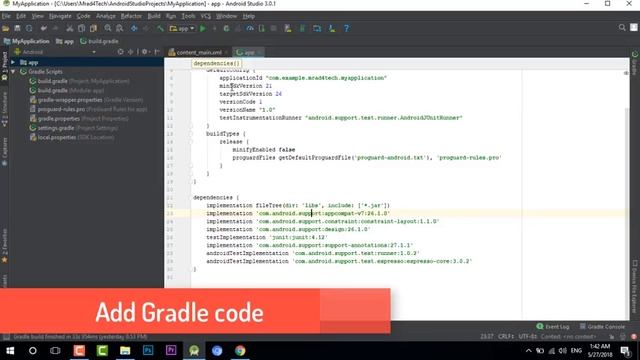
Task: Open the UTF-8 encoding selector
Action: (x=528, y=337)
